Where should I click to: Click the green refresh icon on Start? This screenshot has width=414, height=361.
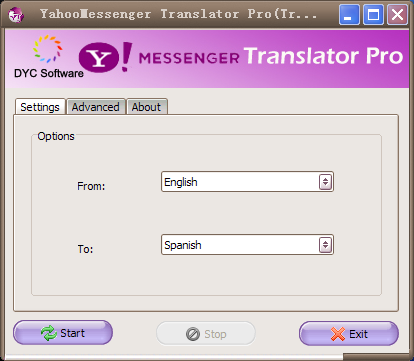point(49,333)
